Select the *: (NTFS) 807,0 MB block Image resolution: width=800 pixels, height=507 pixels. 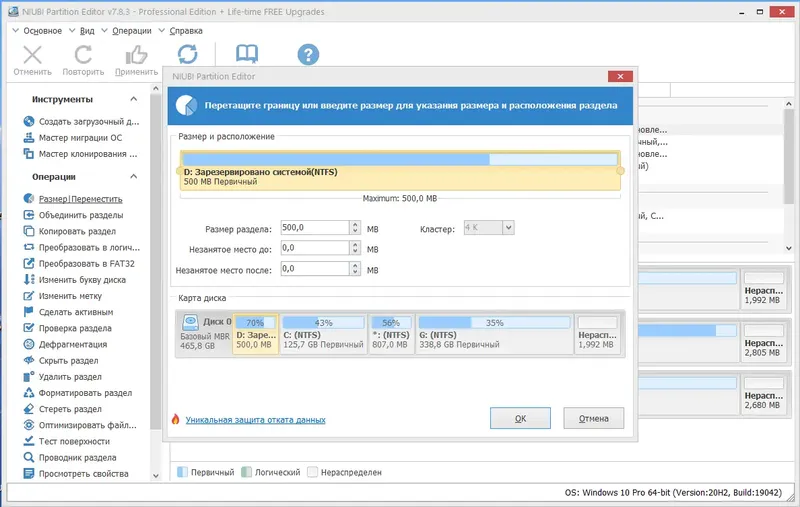pos(391,334)
